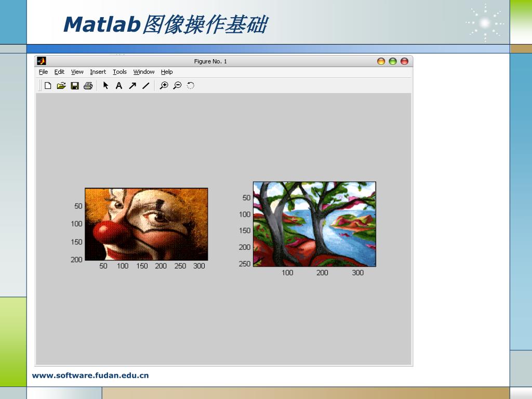Screen dimensions: 532x399
Task: Select the Insert Arrow tool
Action: (x=132, y=86)
